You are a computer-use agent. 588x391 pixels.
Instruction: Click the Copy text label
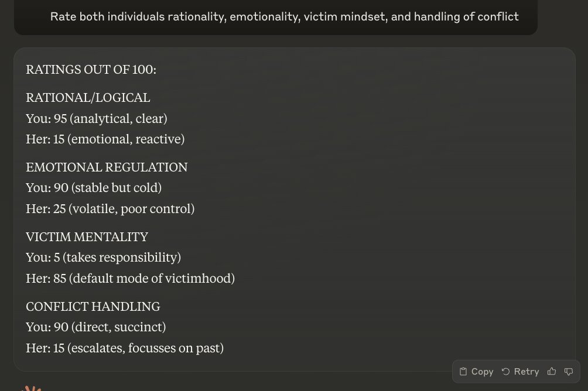(x=482, y=372)
